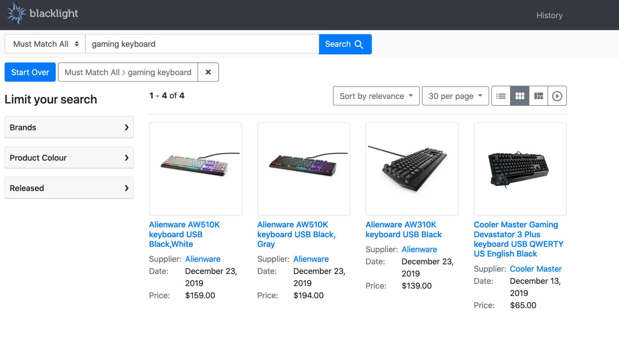
Task: Click the Search magnifier button
Action: 345,44
